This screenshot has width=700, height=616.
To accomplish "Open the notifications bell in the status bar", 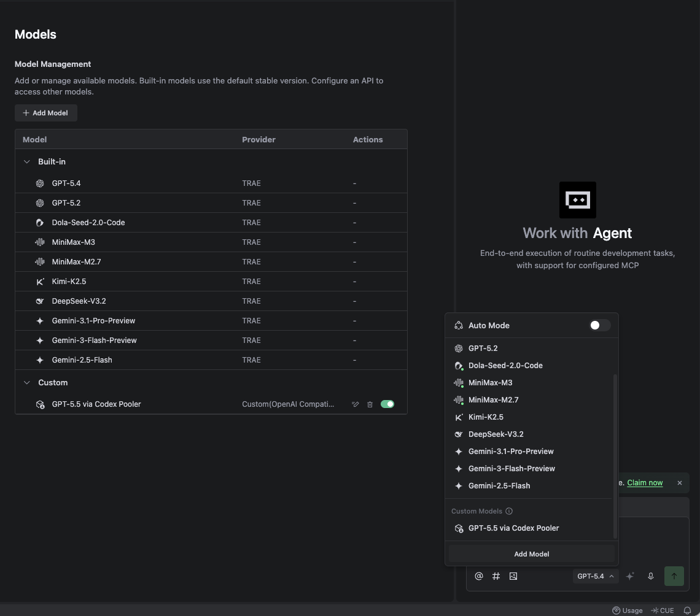I will [688, 610].
